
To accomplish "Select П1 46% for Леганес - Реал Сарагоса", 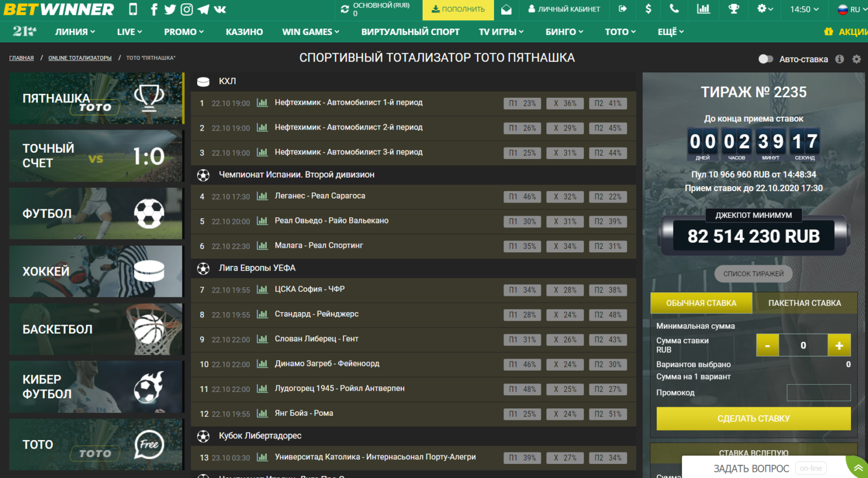I will 522,197.
